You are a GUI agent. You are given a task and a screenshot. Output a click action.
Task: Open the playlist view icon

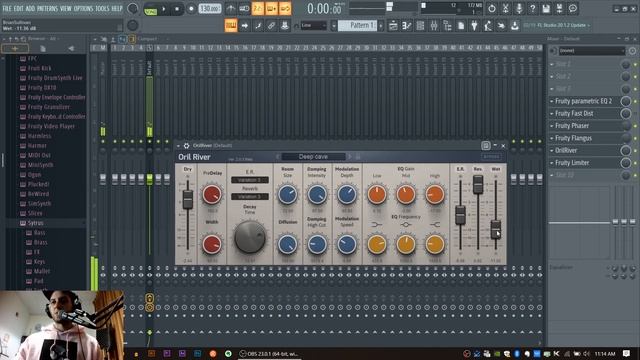(x=393, y=25)
